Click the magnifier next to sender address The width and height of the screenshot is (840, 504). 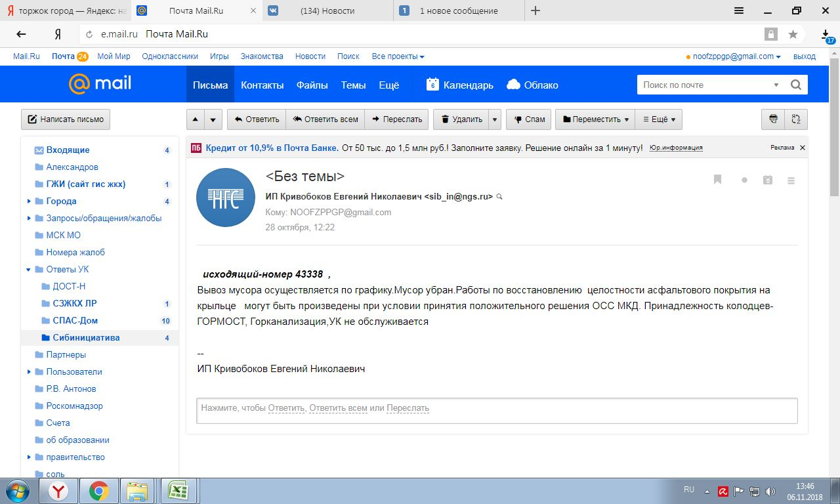pyautogui.click(x=499, y=197)
